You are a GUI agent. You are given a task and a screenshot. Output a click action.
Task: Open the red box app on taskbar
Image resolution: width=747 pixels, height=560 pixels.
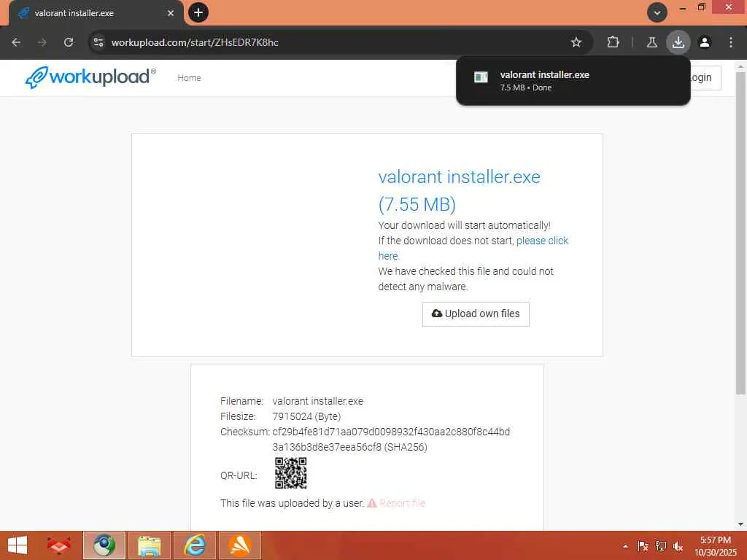coord(59,545)
